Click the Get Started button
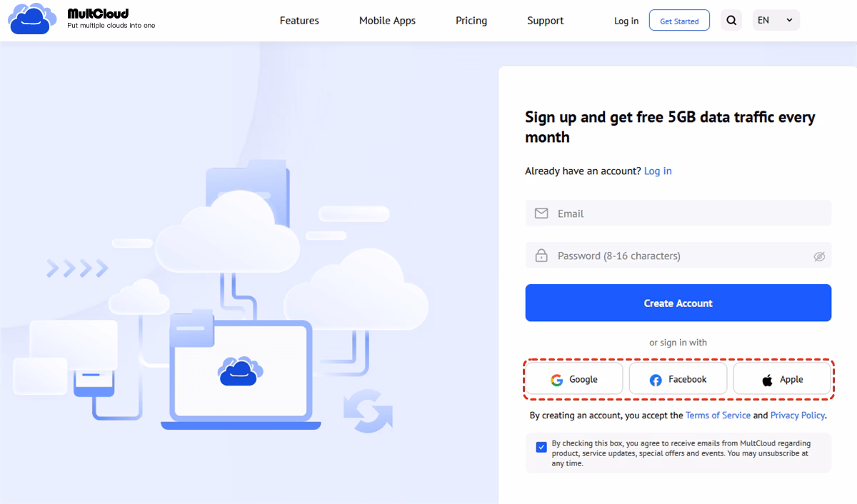The image size is (857, 504). [x=678, y=20]
